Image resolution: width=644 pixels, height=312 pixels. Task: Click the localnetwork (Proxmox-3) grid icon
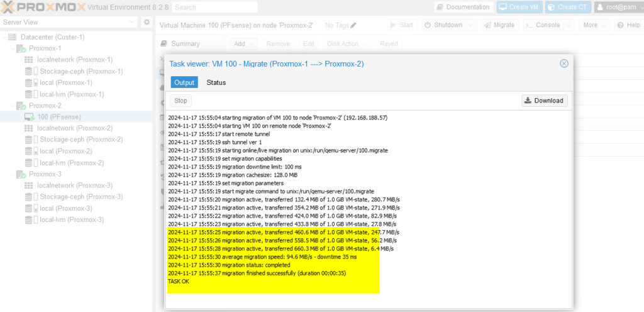[28, 185]
